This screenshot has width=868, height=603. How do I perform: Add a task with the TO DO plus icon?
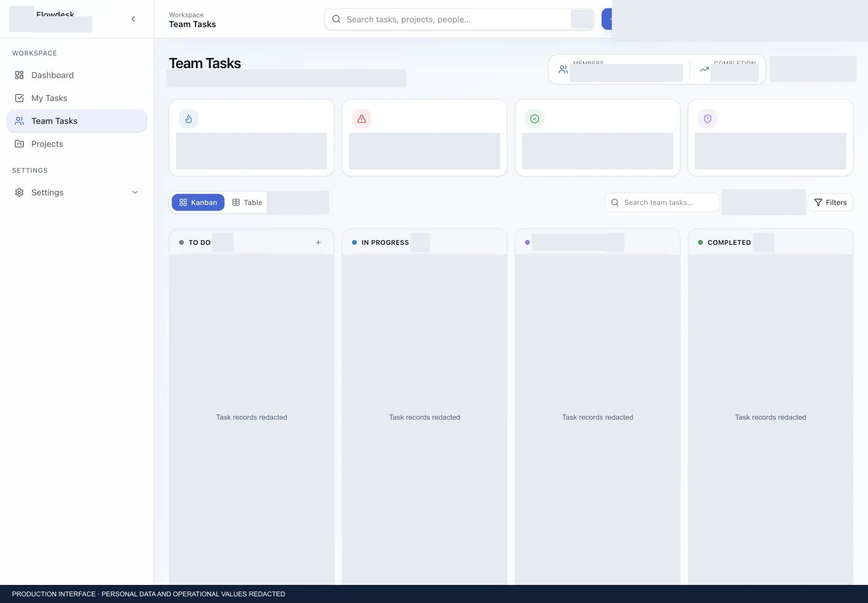[318, 242]
